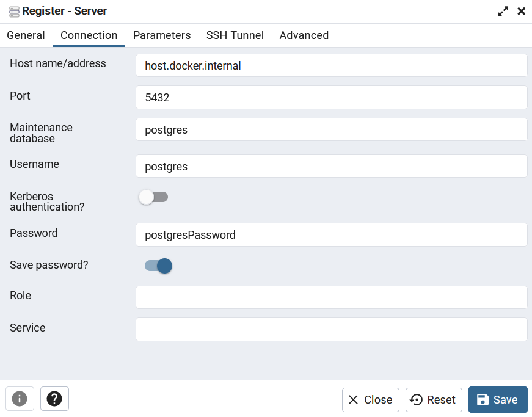
Task: Click the Port field showing 5432
Action: [332, 98]
